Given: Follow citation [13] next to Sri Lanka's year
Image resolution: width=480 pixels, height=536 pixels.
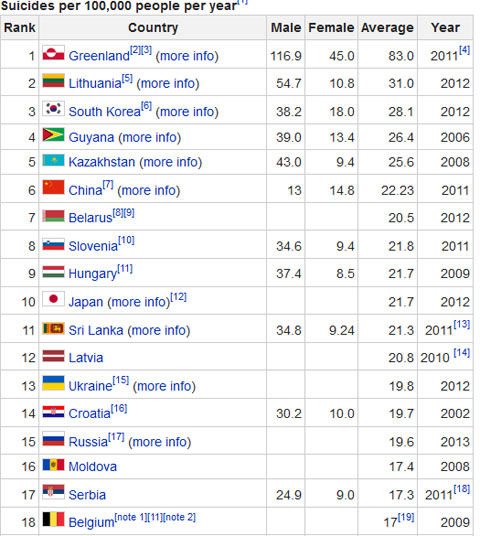Looking at the screenshot, I should [x=462, y=324].
